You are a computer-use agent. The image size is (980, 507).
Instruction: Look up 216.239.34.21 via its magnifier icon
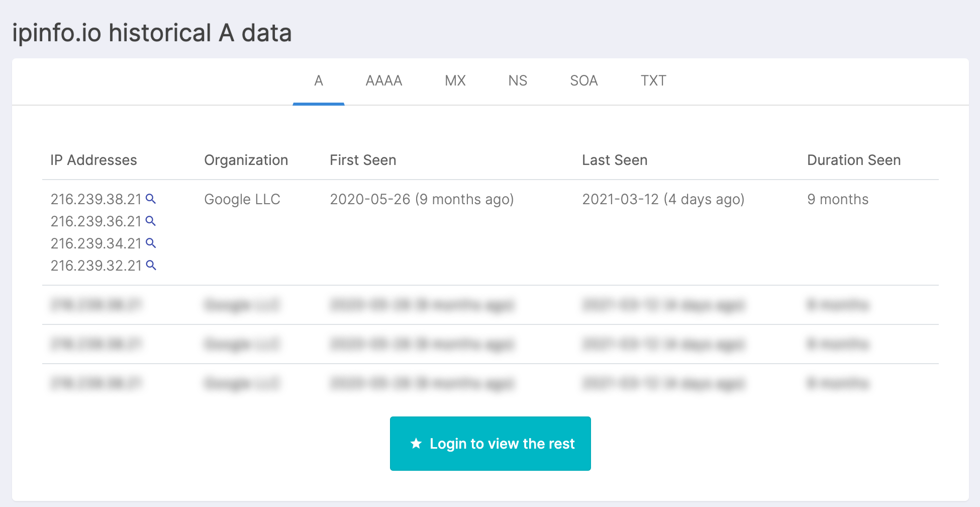(x=151, y=243)
